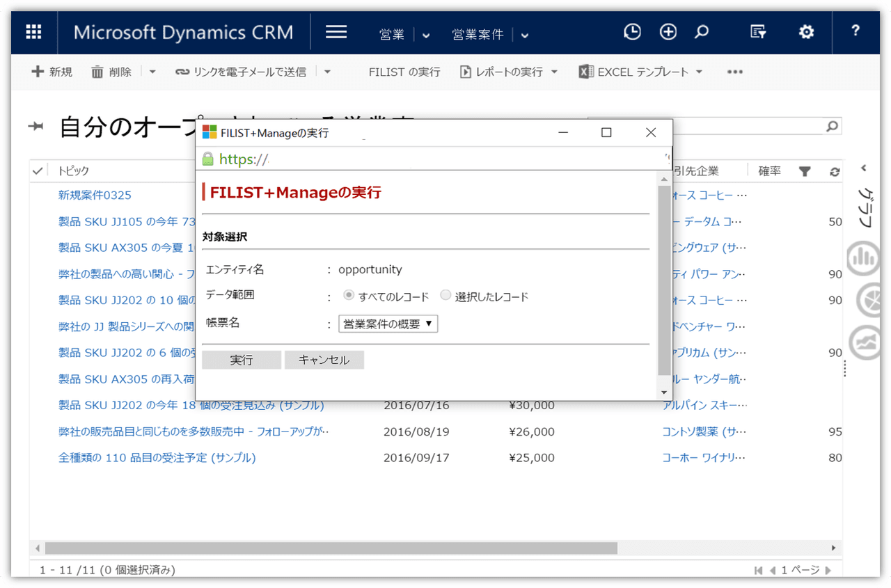
Task: Click the quick create plus icon
Action: pos(668,32)
